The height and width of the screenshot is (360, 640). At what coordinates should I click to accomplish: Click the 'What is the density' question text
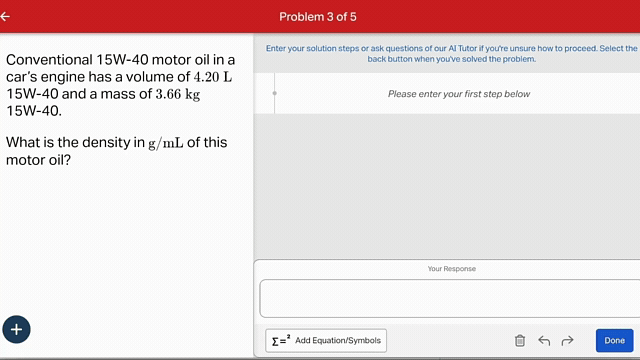coord(116,151)
